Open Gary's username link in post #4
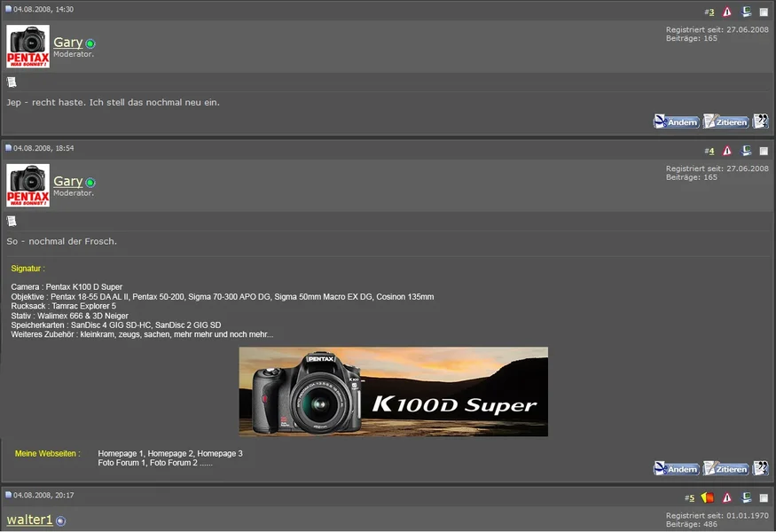 (x=67, y=182)
